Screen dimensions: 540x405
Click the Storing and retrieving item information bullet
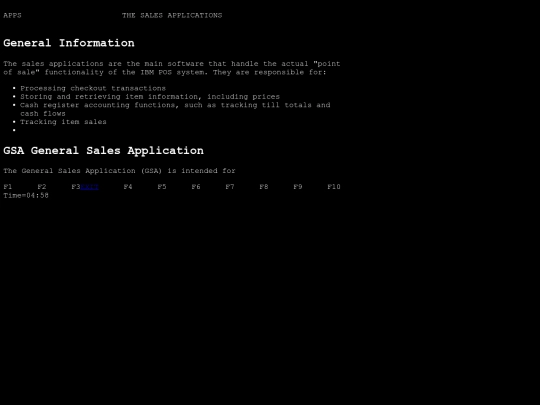click(150, 97)
